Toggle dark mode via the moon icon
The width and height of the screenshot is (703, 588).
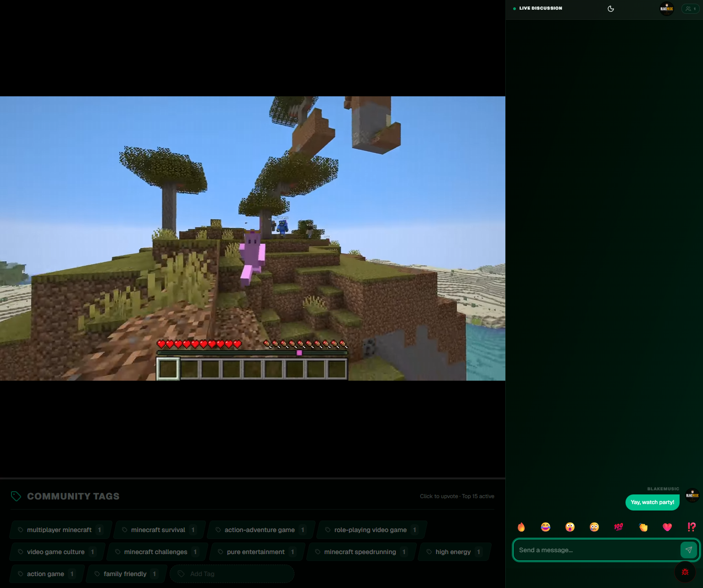click(611, 8)
